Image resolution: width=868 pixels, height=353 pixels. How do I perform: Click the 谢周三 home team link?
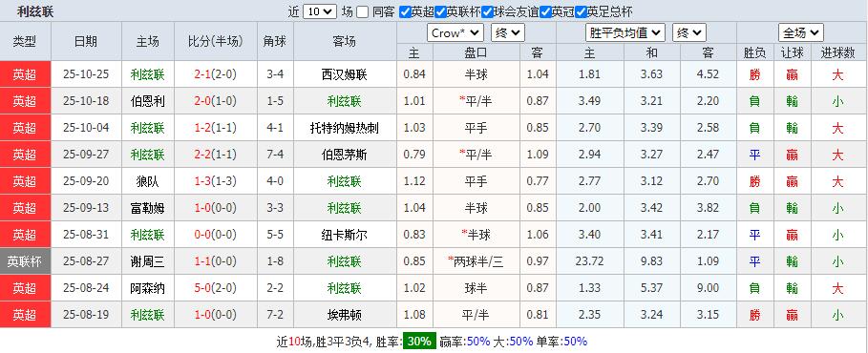pos(148,261)
